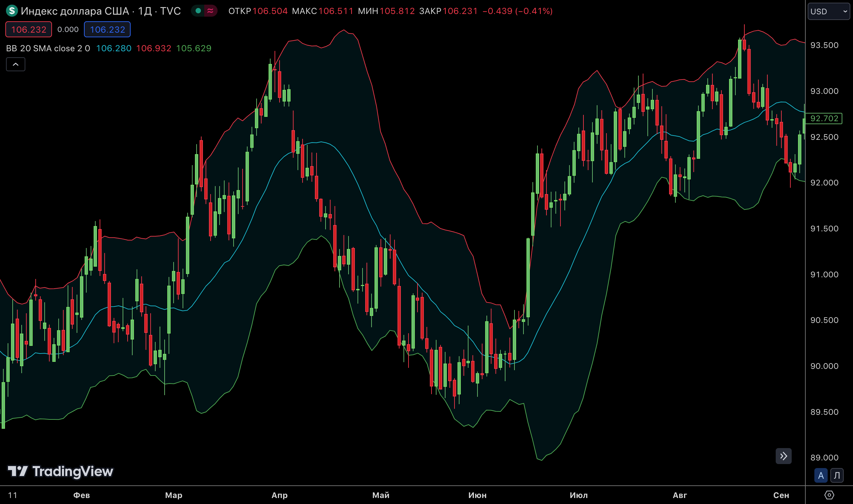Screen dimensions: 853x504
Task: Click the red BB upper value 106.932
Action: (x=154, y=48)
